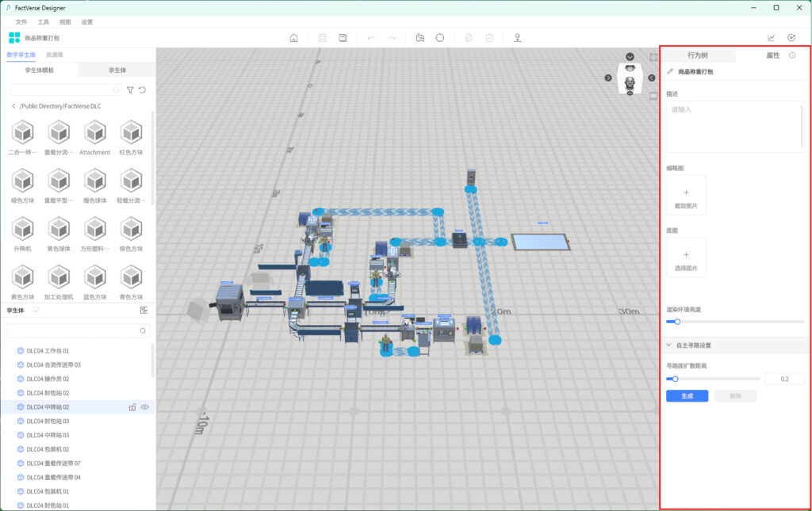This screenshot has height=511, width=812.
Task: Click the location pin icon in the toolbar
Action: [x=517, y=38]
